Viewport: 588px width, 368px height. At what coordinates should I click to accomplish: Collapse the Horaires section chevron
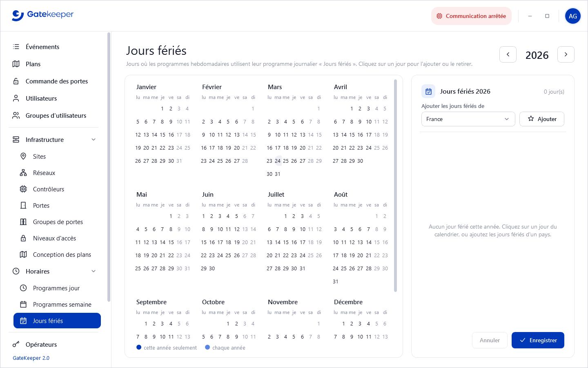[94, 271]
